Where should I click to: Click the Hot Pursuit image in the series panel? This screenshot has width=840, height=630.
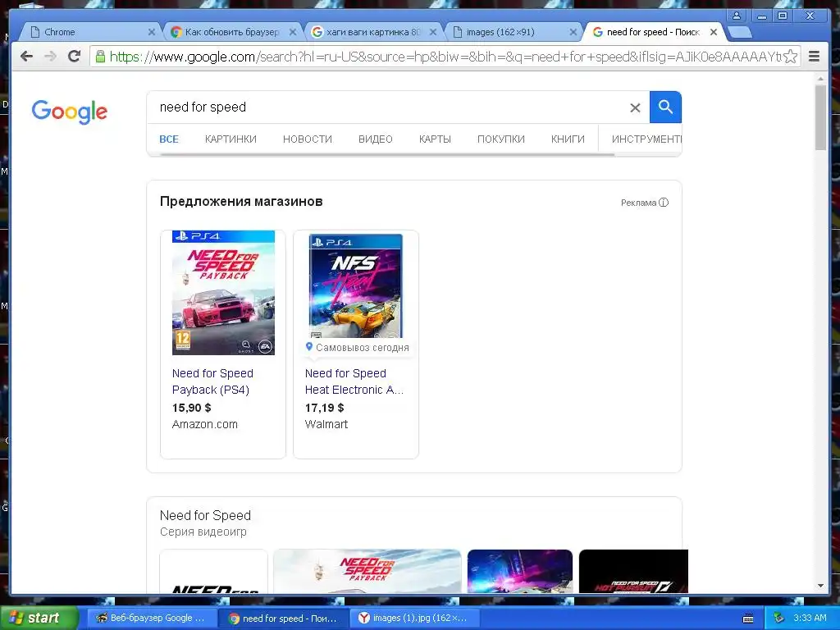(x=633, y=571)
